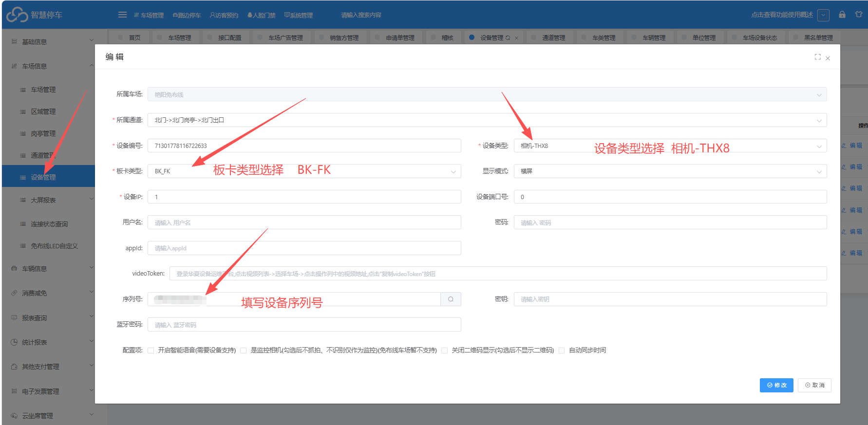Screen dimensions: 868x425
Task: Click the top search box 请输入搜索内容
Action: [361, 15]
